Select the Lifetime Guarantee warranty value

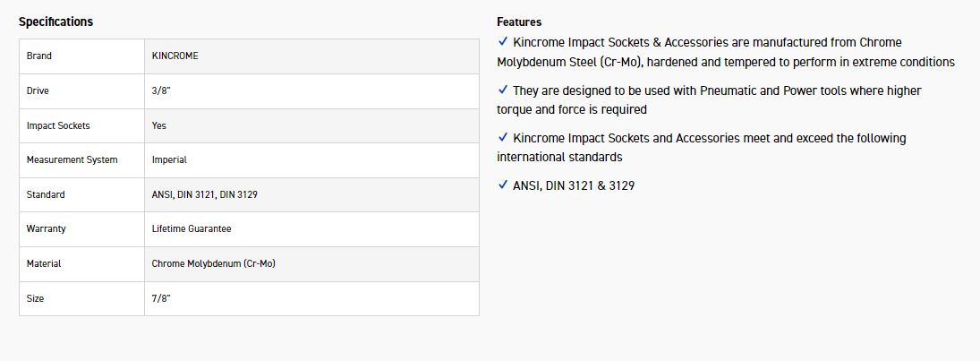[192, 228]
